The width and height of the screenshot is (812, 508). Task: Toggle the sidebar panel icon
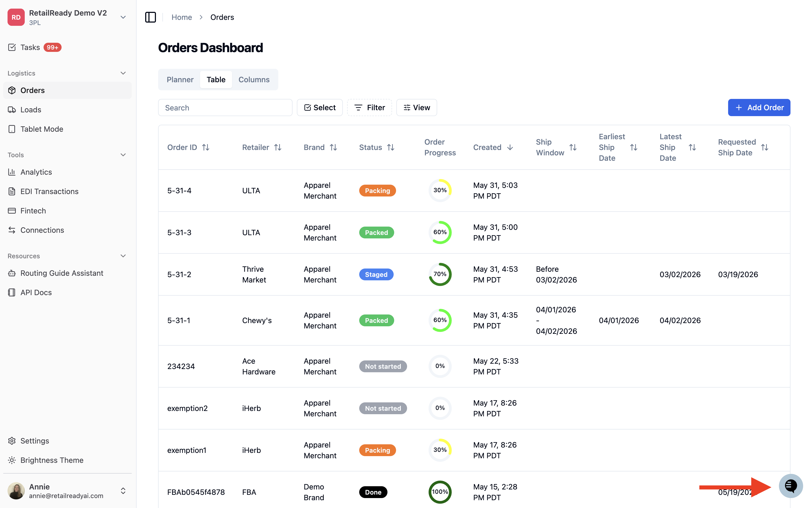coord(150,17)
